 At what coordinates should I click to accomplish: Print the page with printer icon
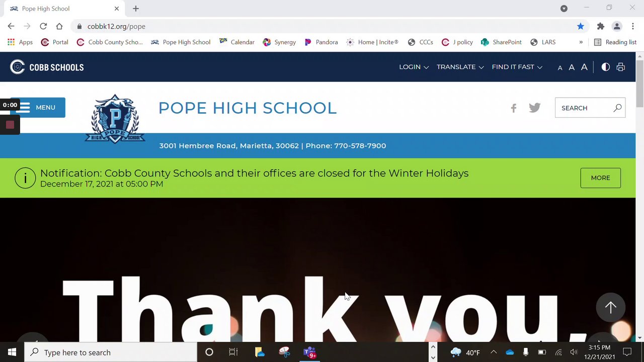coord(620,67)
